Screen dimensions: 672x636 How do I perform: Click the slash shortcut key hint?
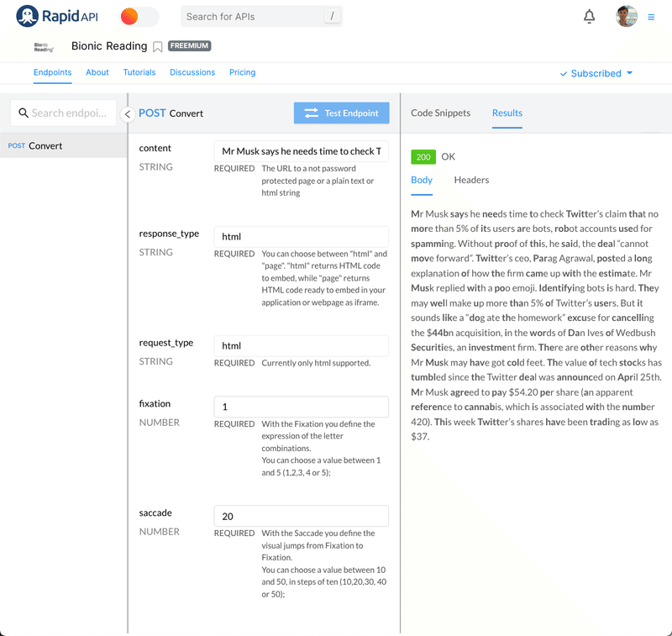click(x=332, y=16)
